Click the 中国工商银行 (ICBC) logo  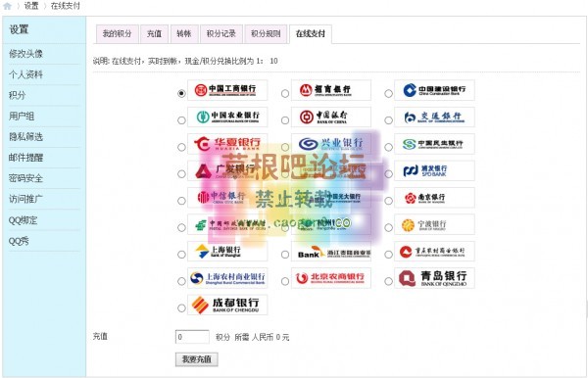[x=227, y=90]
